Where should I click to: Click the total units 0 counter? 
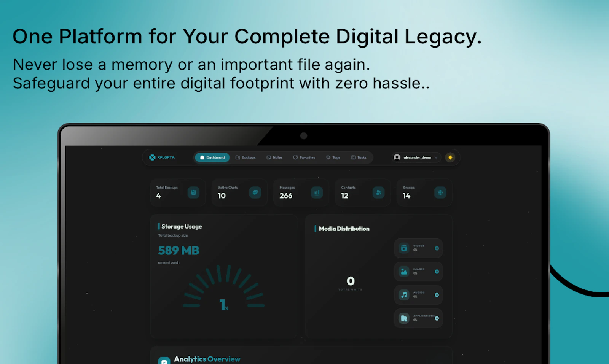(351, 281)
